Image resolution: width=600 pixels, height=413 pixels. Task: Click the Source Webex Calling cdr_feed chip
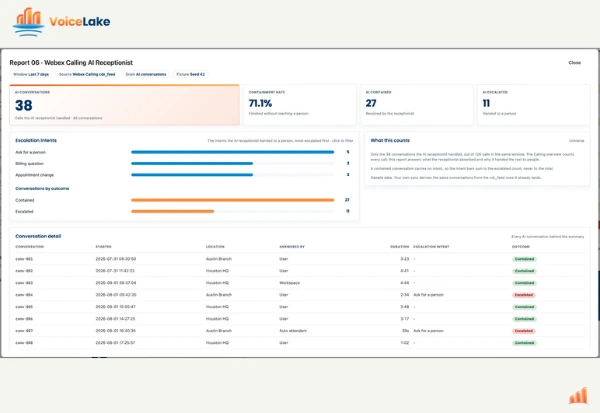pyautogui.click(x=87, y=74)
